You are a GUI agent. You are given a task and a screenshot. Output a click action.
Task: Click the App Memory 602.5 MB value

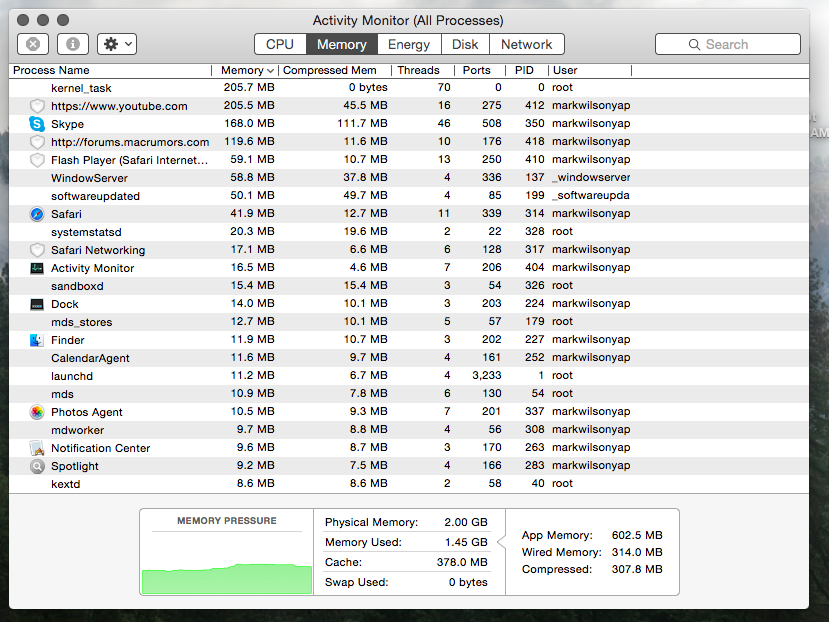pyautogui.click(x=637, y=535)
